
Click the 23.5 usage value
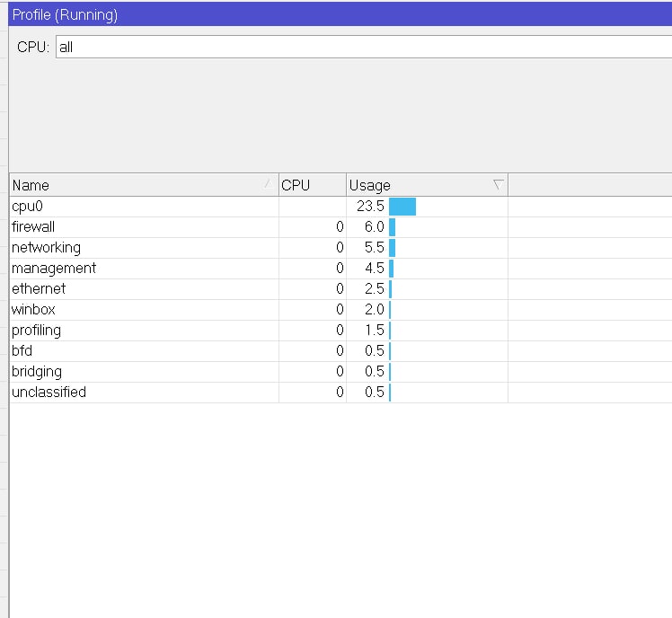coord(370,206)
